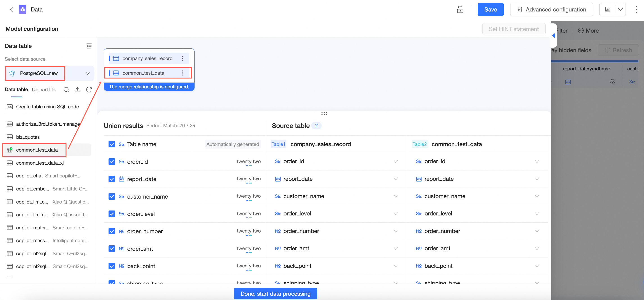The width and height of the screenshot is (644, 300).
Task: Open Table2 order_amt field dropdown
Action: 537,248
